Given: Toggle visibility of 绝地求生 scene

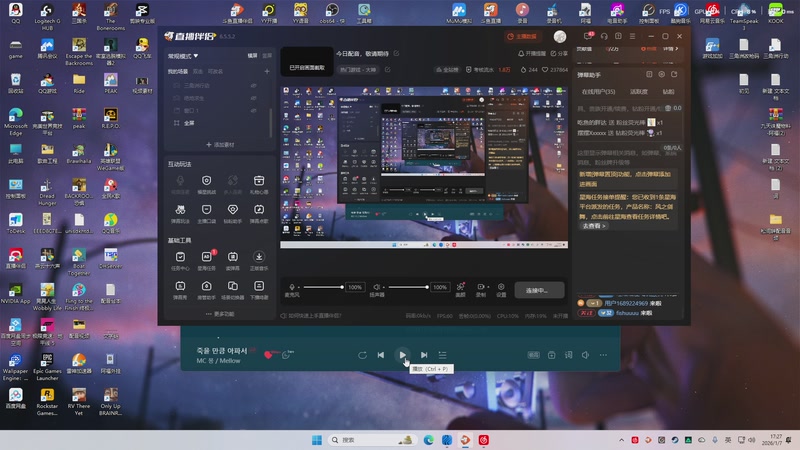Looking at the screenshot, I should [254, 98].
